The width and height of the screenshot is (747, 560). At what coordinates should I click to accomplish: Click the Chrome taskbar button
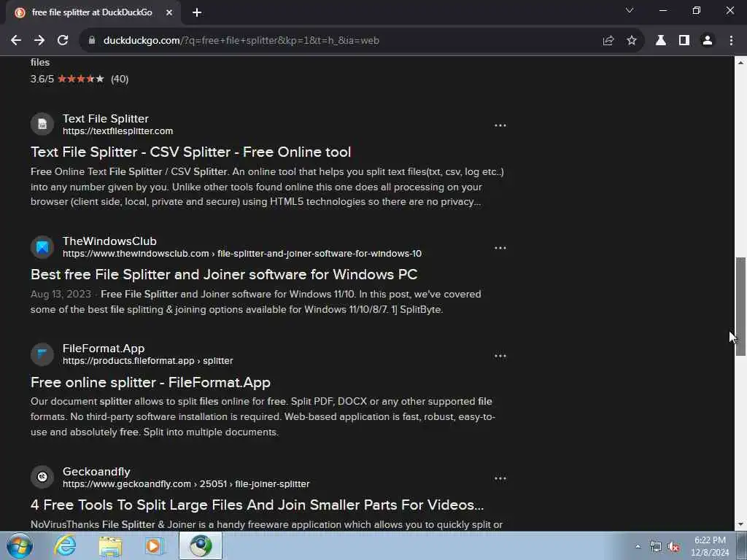click(201, 545)
